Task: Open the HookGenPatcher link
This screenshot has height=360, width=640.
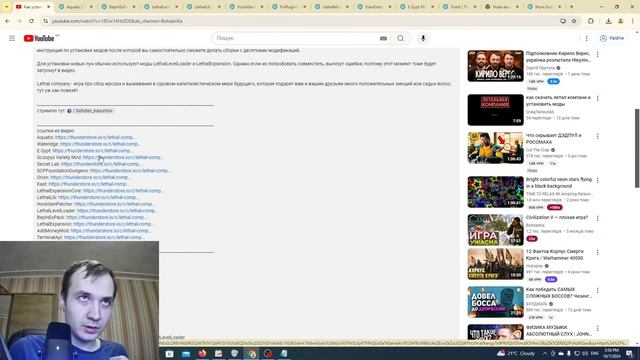Action: pyautogui.click(x=115, y=204)
